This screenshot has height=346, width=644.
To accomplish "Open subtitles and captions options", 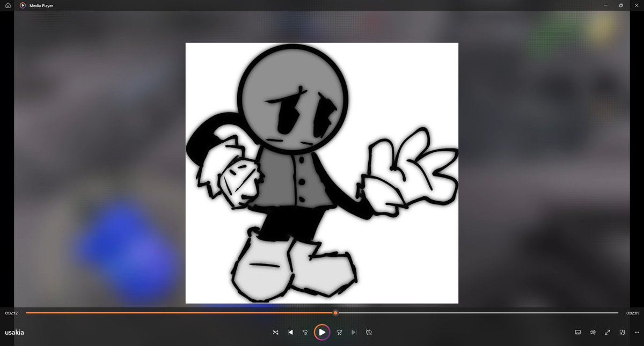I will point(578,332).
